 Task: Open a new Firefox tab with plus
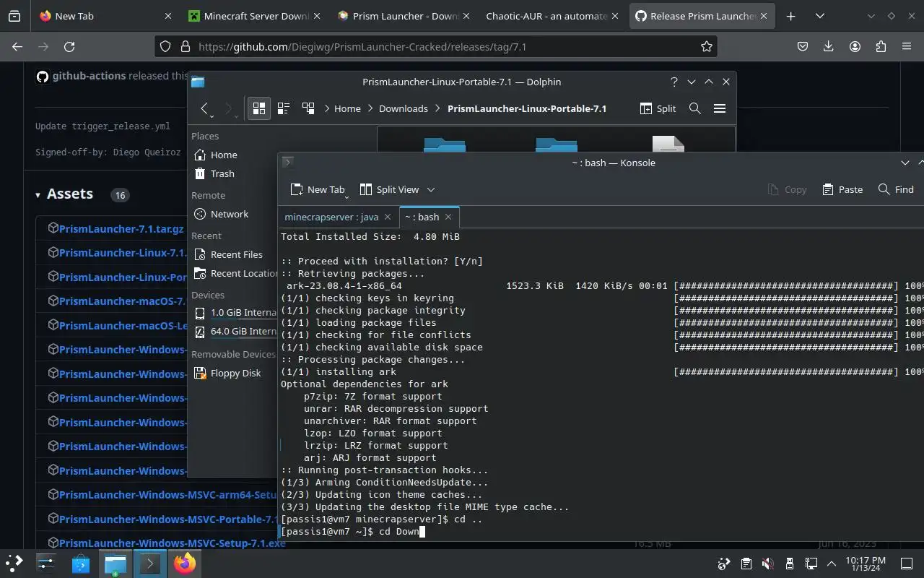click(x=791, y=16)
